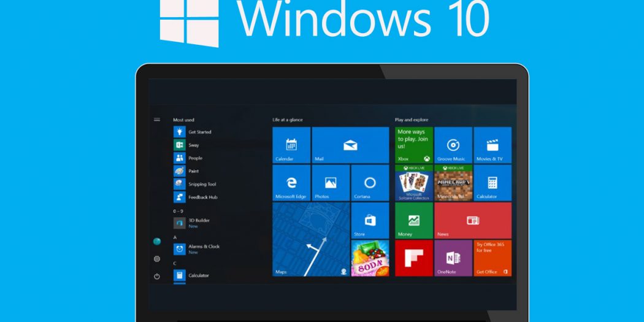Open the Cortana tile
This screenshot has width=644, height=322.
point(370,183)
